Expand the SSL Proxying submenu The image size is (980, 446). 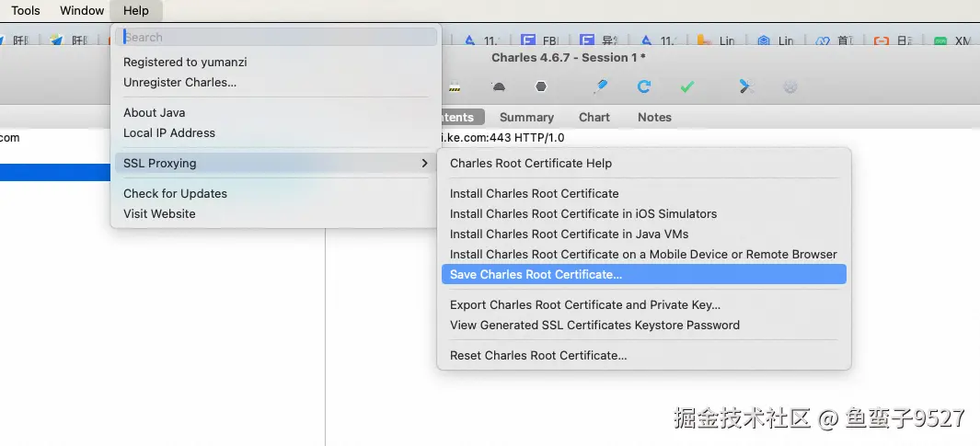pos(276,163)
